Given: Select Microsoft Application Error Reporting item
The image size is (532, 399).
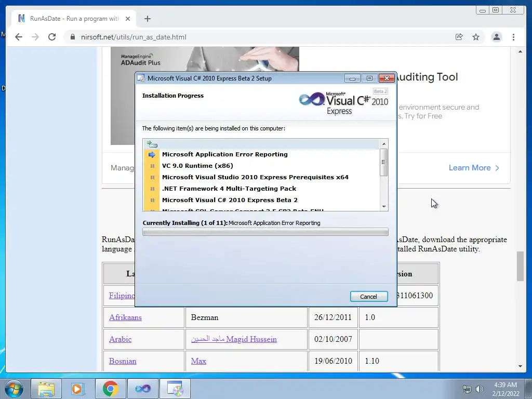Looking at the screenshot, I should pos(224,154).
